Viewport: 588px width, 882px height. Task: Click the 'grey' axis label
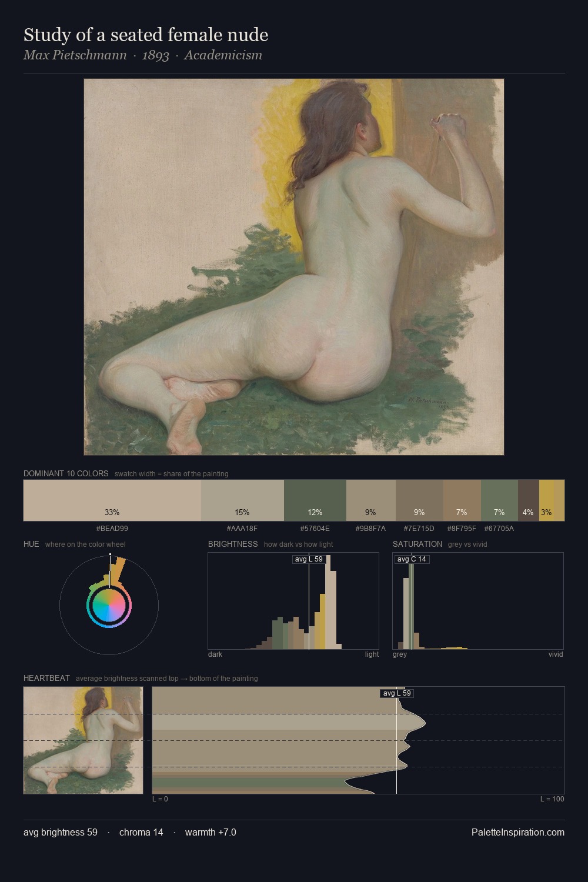click(x=400, y=654)
